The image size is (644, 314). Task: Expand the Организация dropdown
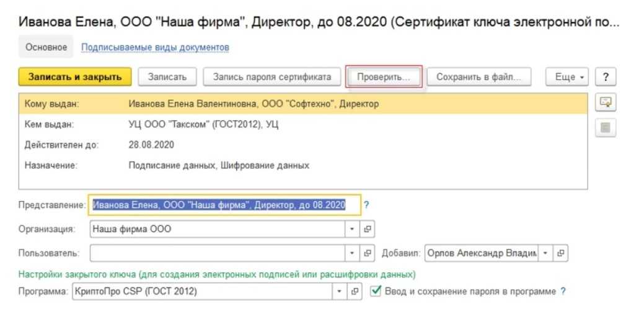(352, 229)
